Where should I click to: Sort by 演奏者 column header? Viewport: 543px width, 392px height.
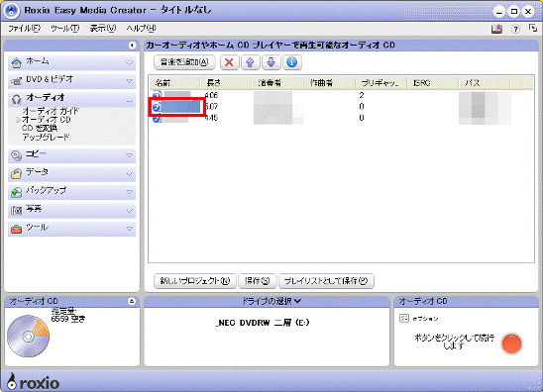pyautogui.click(x=277, y=83)
